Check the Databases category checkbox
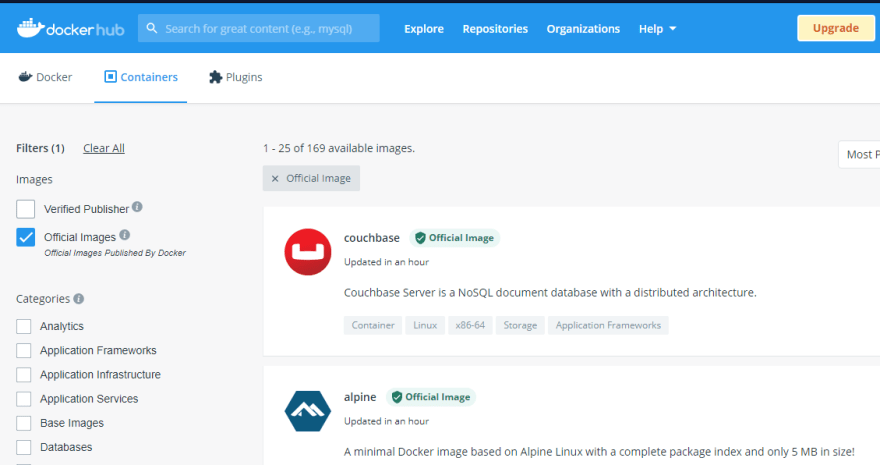 24,447
